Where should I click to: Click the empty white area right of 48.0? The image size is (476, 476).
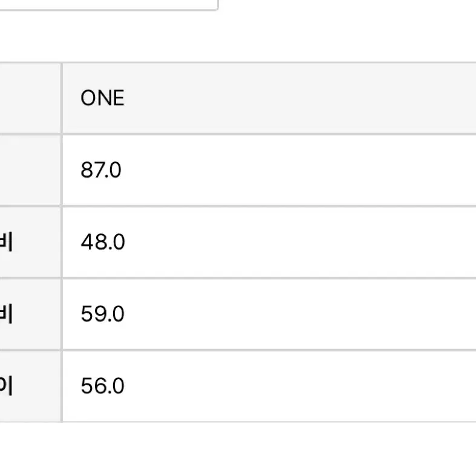301,242
